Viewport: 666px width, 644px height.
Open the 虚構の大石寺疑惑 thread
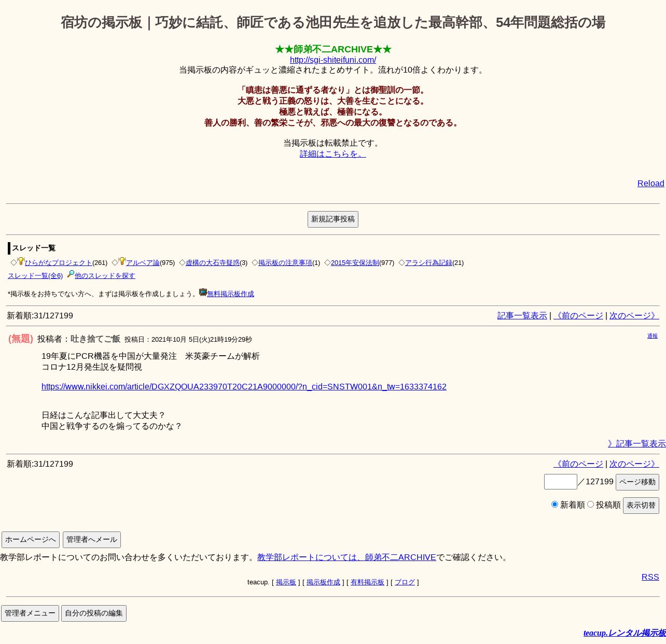tap(213, 263)
